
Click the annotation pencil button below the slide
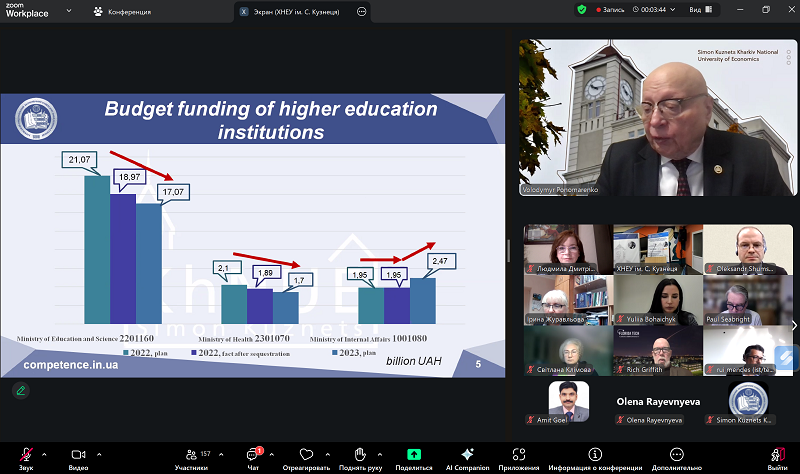click(20, 391)
